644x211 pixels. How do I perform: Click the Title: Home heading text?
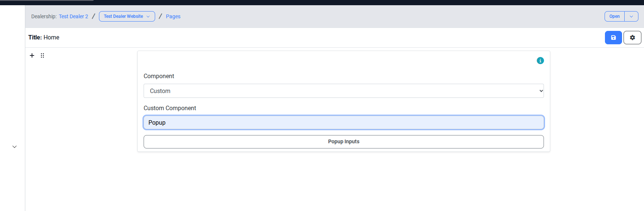(44, 37)
